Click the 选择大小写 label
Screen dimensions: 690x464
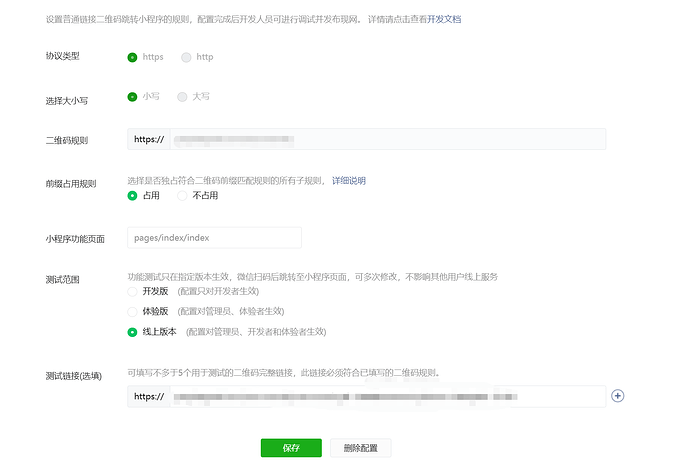click(66, 101)
